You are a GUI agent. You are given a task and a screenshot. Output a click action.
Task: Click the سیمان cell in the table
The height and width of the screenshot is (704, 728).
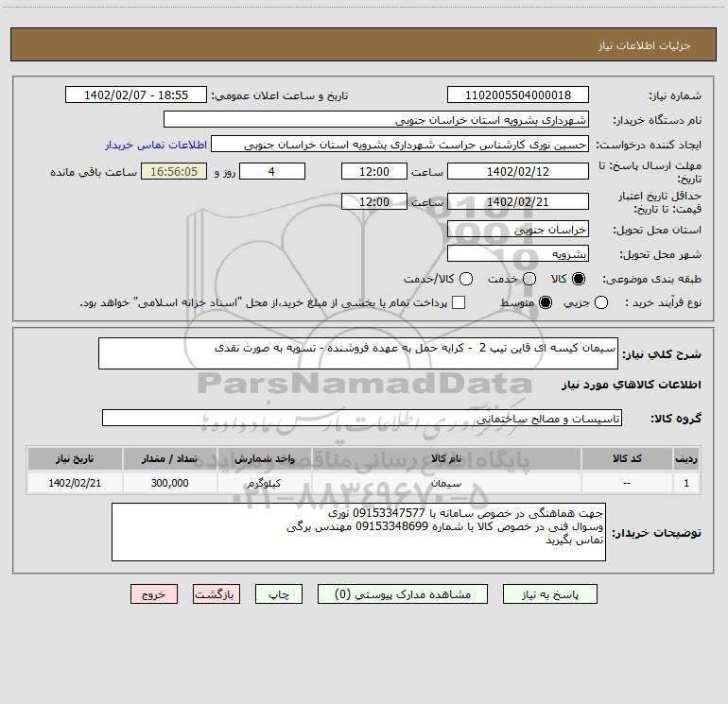[446, 483]
